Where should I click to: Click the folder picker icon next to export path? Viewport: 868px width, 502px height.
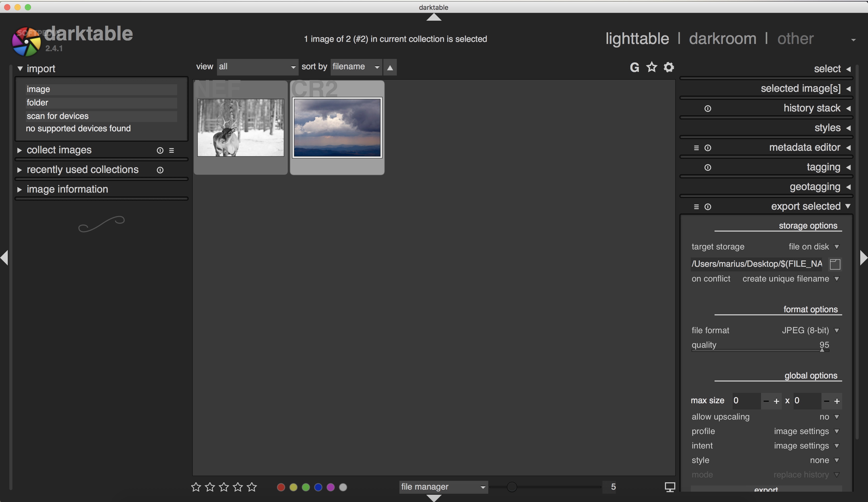[x=835, y=264]
